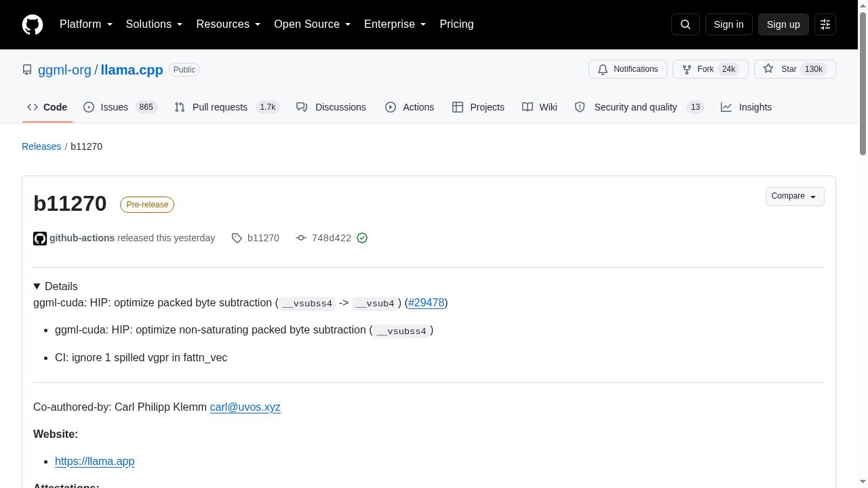This screenshot has width=868, height=488.
Task: Click the page vertical scrollbar thumb
Action: point(863,84)
